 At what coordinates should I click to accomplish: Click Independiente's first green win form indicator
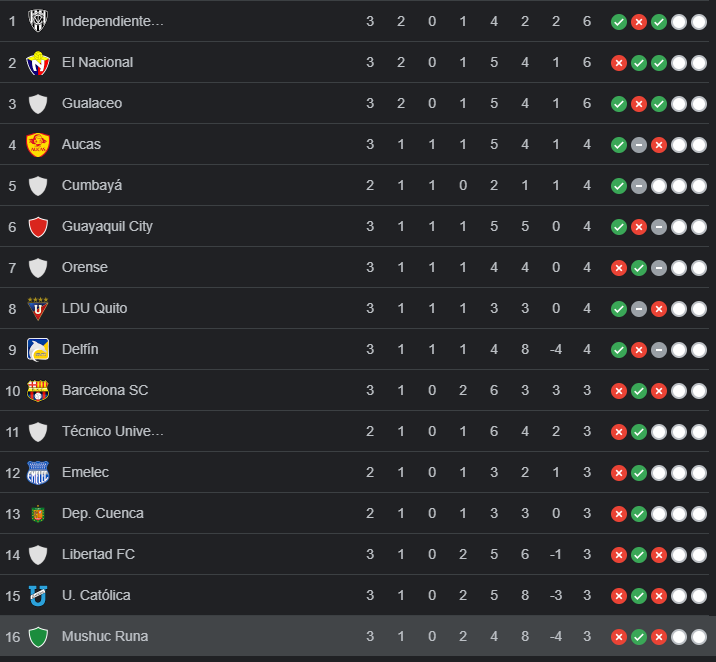[x=619, y=21]
